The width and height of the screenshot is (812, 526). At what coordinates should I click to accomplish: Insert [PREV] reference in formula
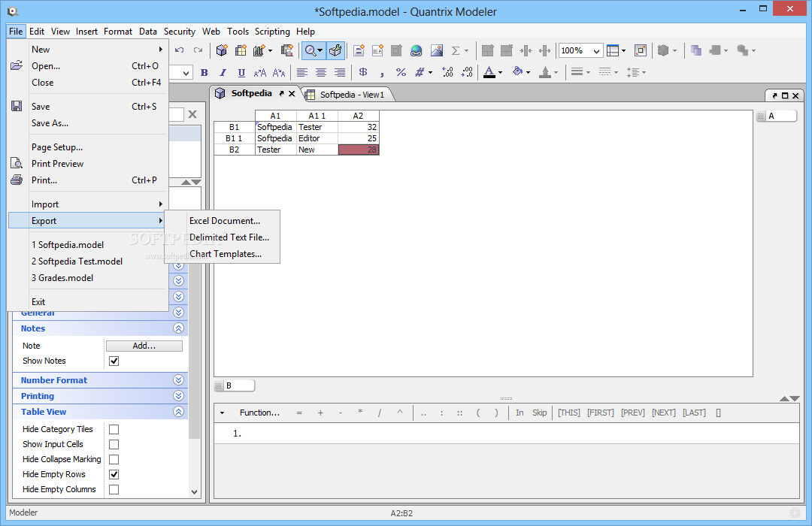tap(633, 413)
